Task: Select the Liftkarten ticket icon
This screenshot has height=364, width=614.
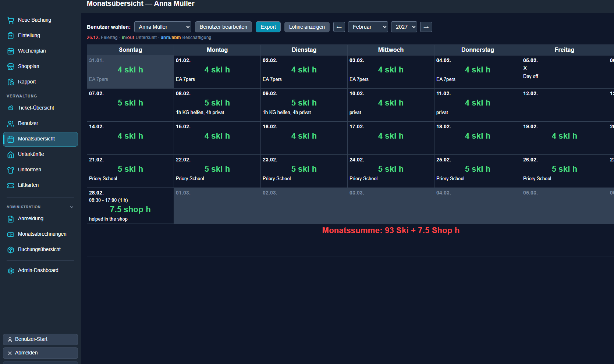Action: [11, 185]
